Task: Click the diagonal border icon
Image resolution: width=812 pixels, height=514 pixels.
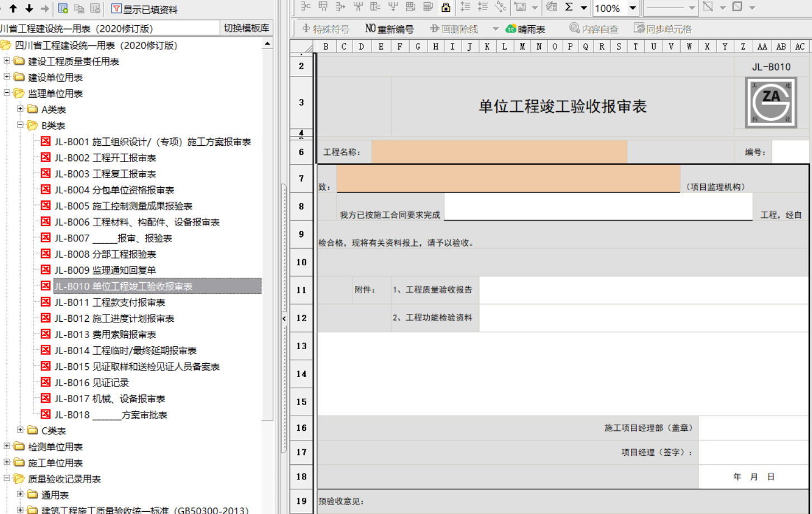Action: (x=708, y=7)
